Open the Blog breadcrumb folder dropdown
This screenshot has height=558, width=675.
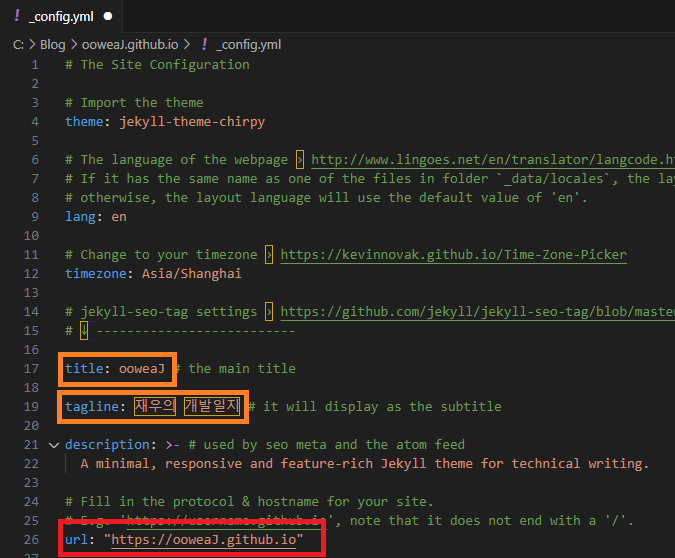click(52, 44)
